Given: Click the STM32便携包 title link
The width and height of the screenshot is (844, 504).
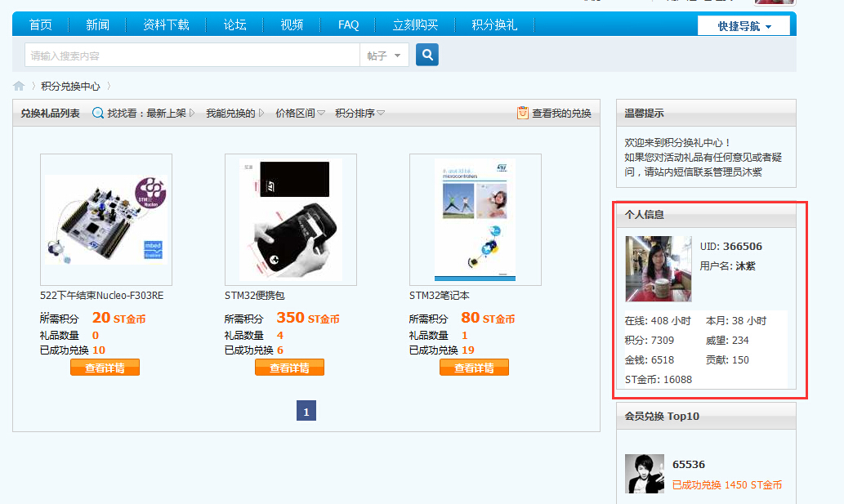Looking at the screenshot, I should click(x=255, y=296).
